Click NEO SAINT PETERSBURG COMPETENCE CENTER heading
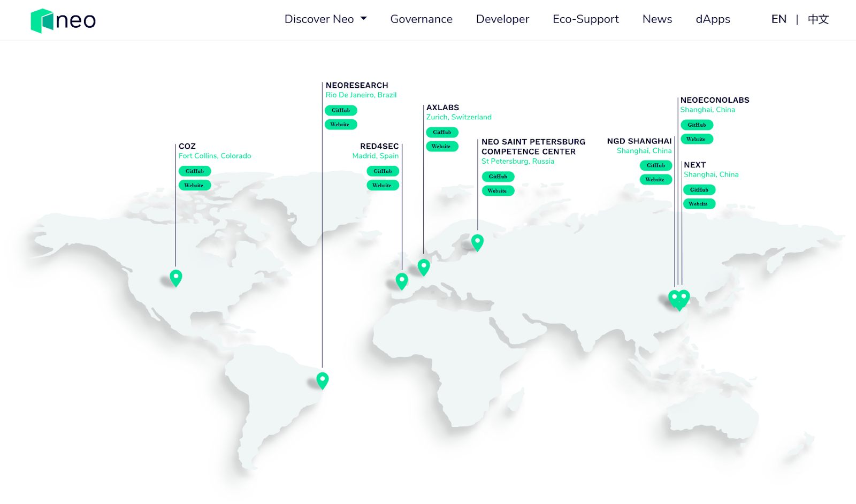 point(533,147)
